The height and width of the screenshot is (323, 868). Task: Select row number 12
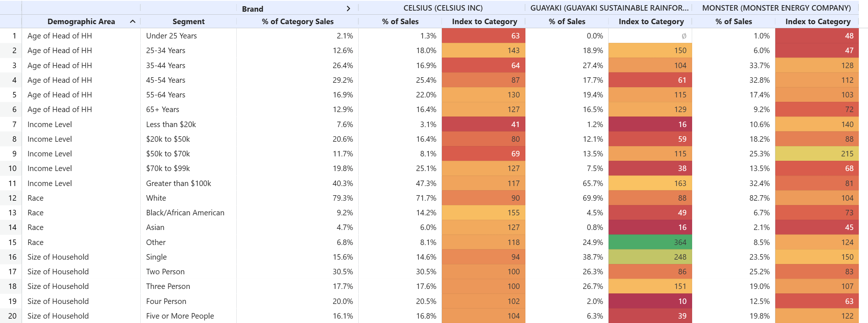point(12,198)
